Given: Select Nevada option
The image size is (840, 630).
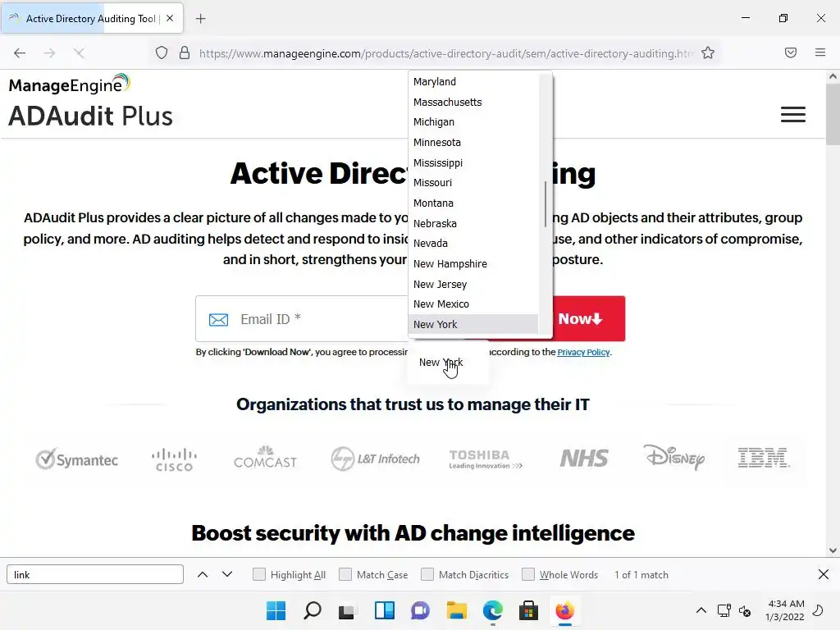Looking at the screenshot, I should click(x=473, y=243).
